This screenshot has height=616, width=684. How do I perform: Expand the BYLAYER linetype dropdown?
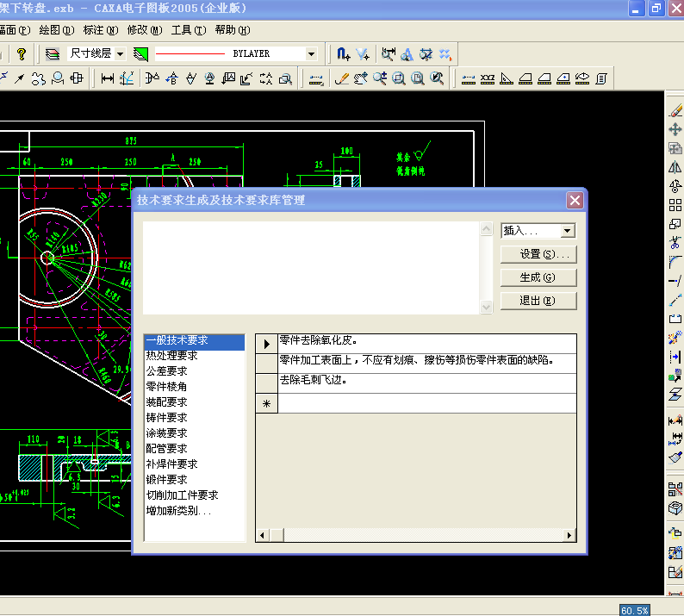point(311,54)
